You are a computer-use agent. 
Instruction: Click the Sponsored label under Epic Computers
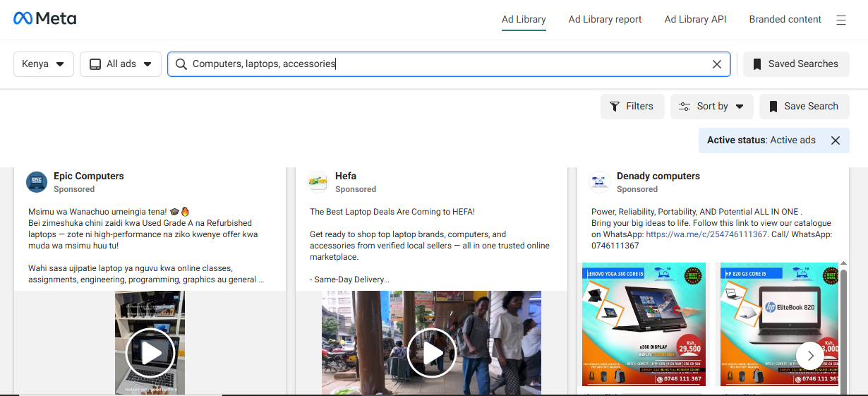(74, 189)
